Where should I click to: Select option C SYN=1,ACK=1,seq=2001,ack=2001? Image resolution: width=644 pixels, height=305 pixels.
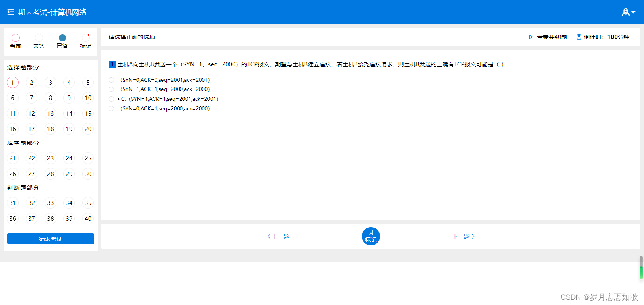tap(111, 99)
